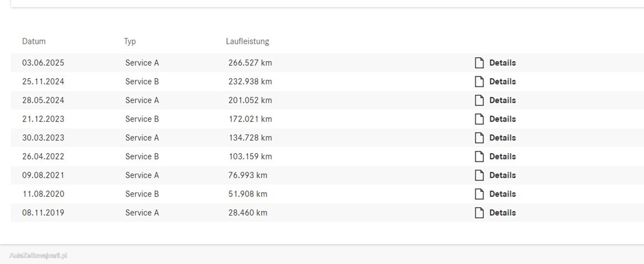Open the document icon for 30.03.2023
This screenshot has height=264, width=644.
[x=479, y=138]
